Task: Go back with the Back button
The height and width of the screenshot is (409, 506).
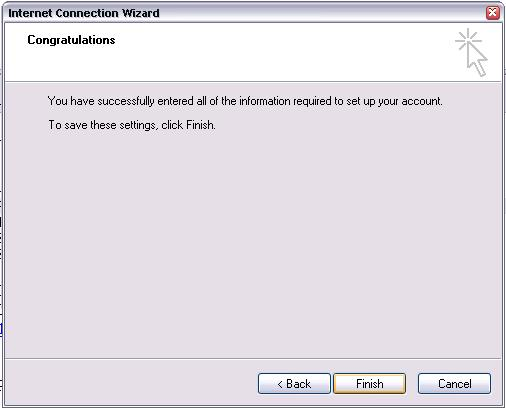Action: pos(294,384)
